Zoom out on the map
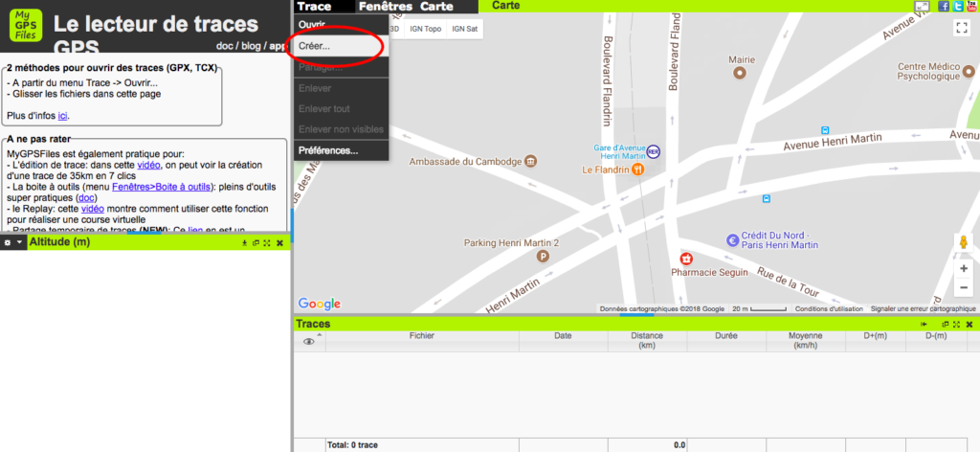This screenshot has width=980, height=452. pos(963,287)
